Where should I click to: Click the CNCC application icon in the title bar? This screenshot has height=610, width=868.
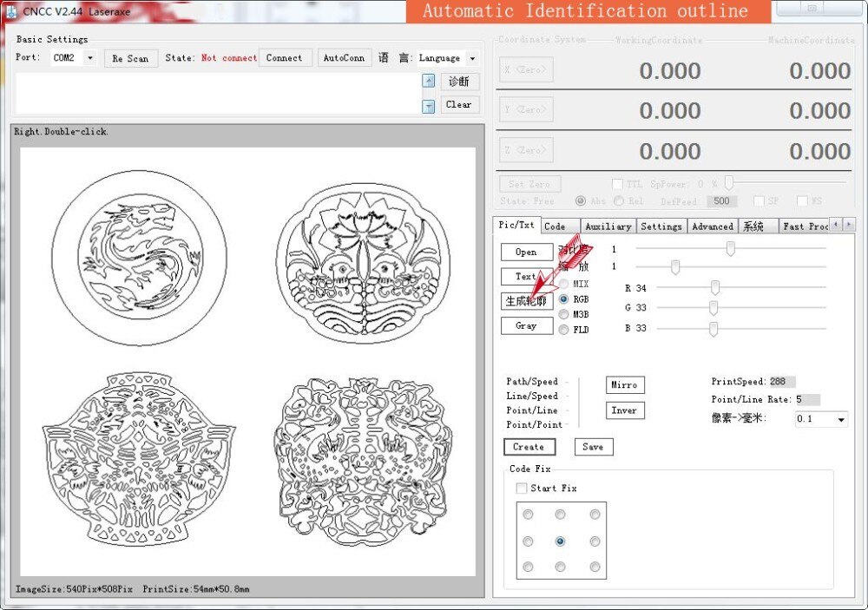click(x=11, y=10)
